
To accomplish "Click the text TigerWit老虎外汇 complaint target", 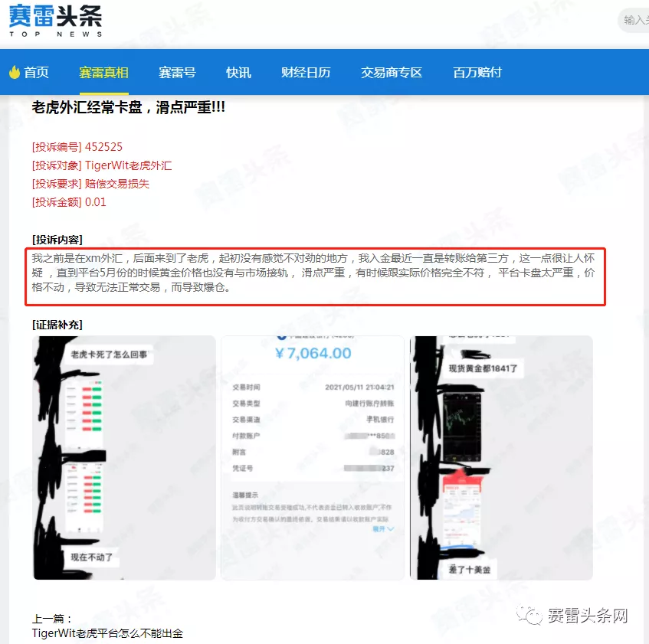I will click(128, 165).
